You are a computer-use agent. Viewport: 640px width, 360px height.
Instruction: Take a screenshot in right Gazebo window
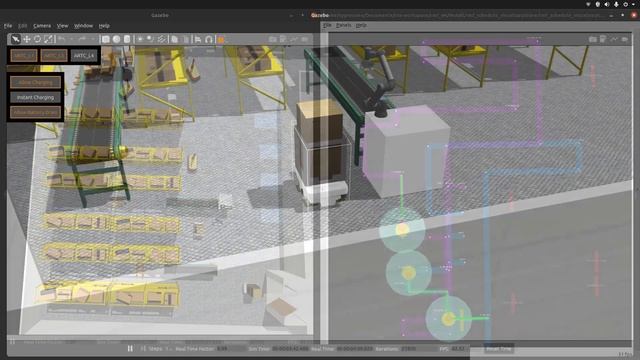coord(593,39)
